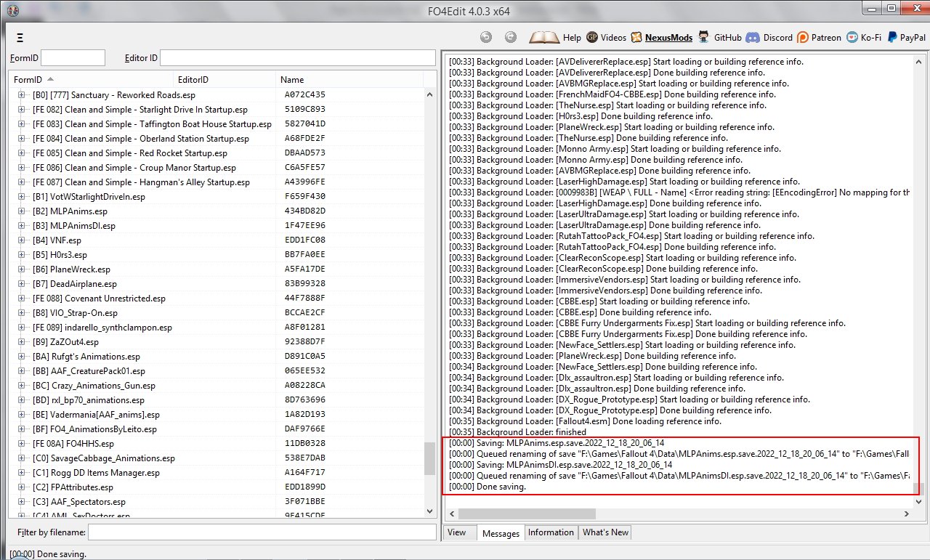Click the plugin list vertical scrollbar thumb

pyautogui.click(x=430, y=458)
